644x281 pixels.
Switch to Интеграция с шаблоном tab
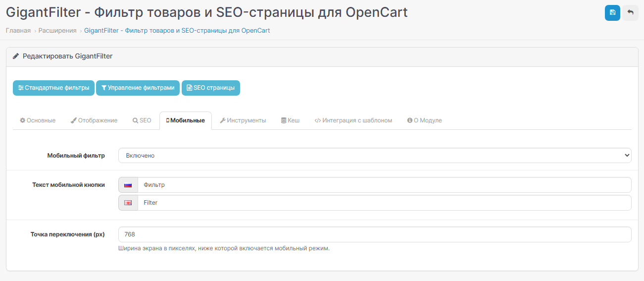tap(353, 120)
